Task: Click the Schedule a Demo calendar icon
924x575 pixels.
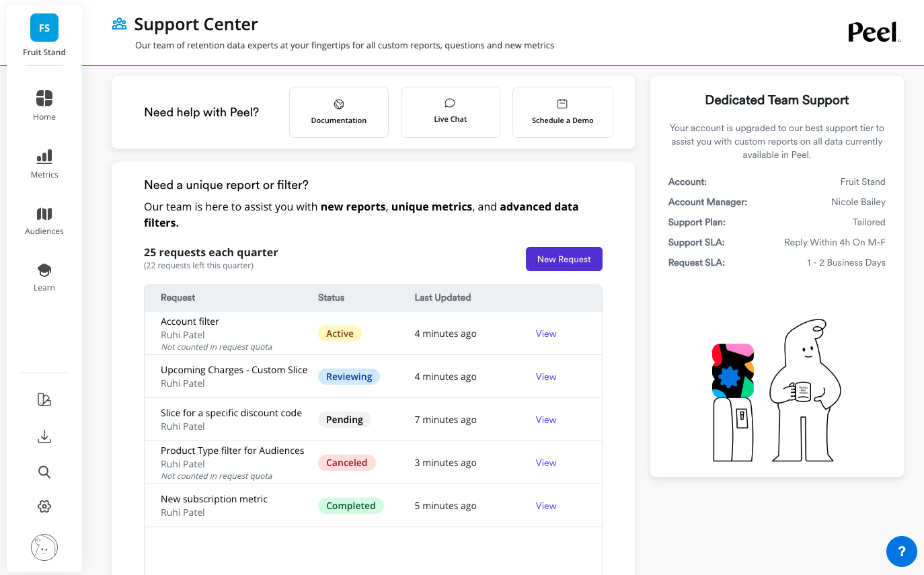Action: point(562,104)
